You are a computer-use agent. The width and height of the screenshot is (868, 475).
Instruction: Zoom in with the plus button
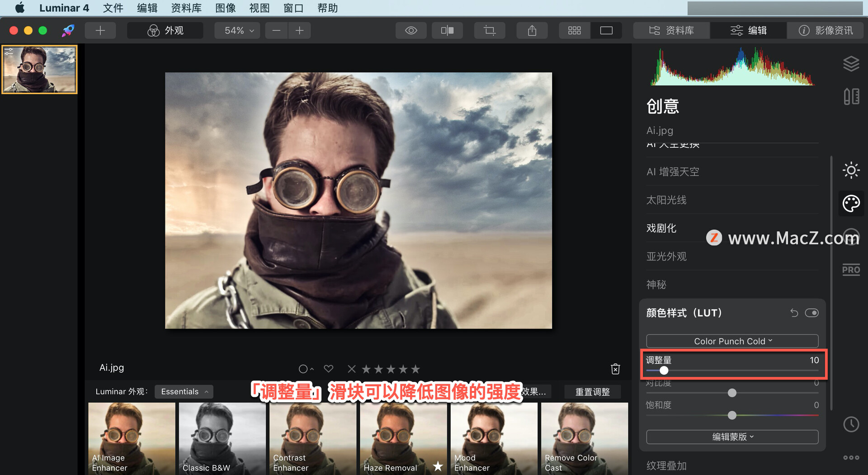(x=299, y=30)
